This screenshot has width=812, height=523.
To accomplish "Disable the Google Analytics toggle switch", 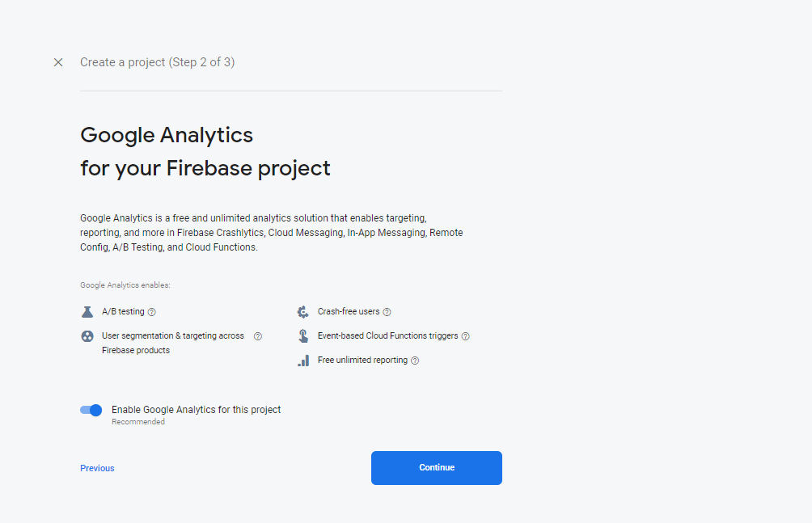I will [91, 410].
